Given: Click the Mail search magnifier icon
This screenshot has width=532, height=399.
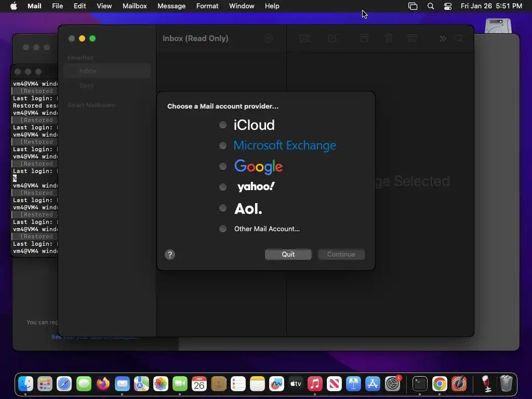Looking at the screenshot, I should [x=459, y=38].
